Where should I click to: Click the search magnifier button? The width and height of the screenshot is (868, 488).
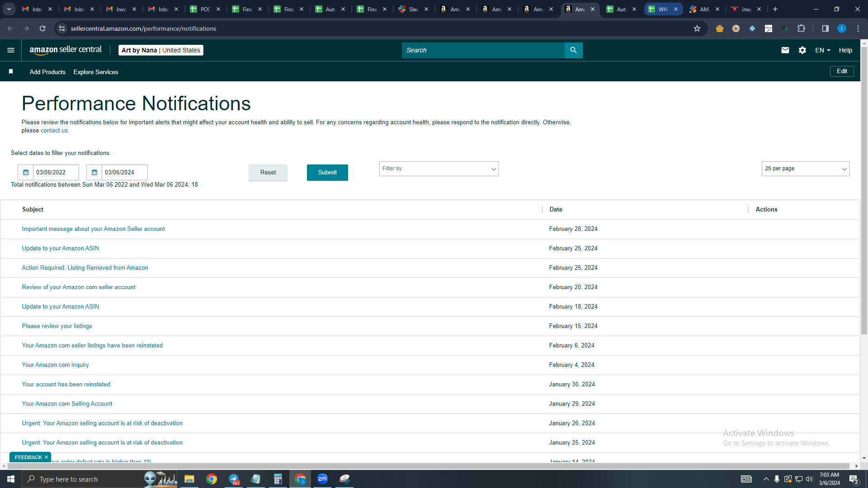tap(573, 50)
